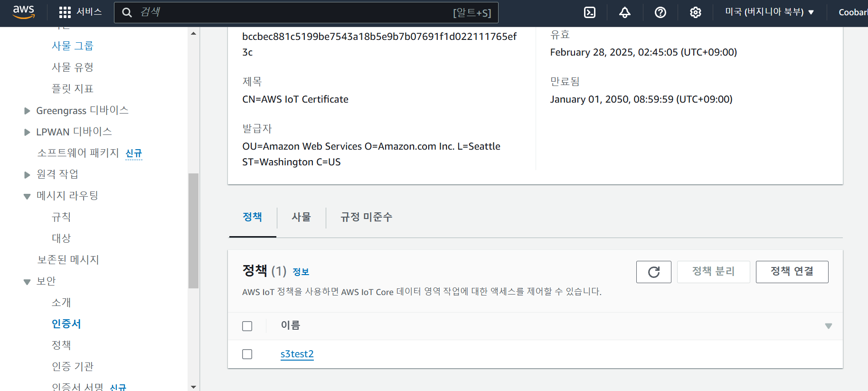Open 인증서 in sidebar

pyautogui.click(x=66, y=324)
